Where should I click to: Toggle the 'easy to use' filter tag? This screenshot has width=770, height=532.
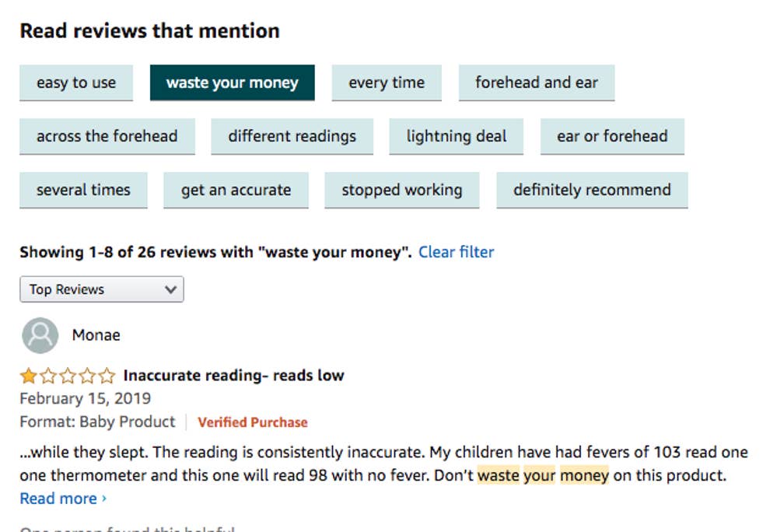[76, 82]
